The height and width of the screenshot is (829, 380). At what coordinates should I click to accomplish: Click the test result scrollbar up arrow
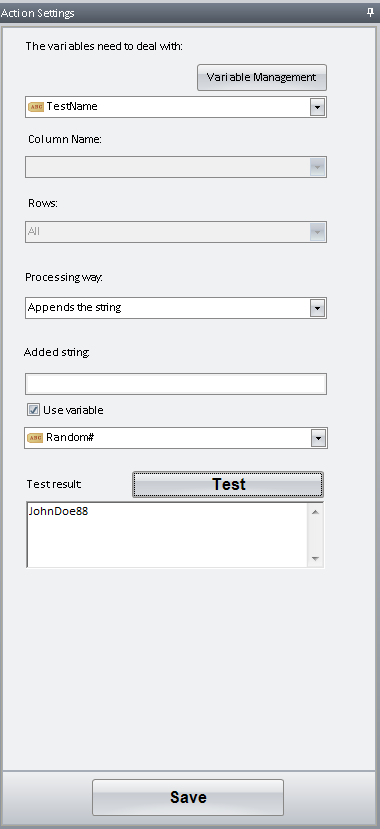pyautogui.click(x=316, y=512)
